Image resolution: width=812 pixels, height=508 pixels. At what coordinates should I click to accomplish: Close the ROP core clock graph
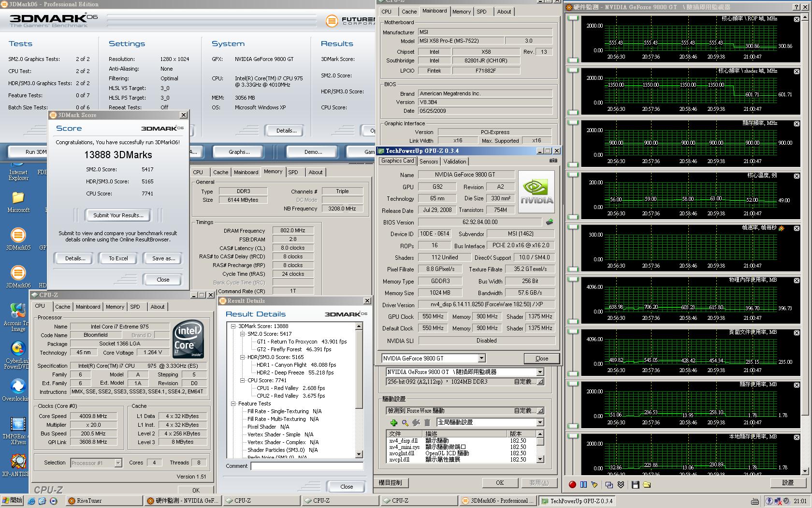(797, 19)
